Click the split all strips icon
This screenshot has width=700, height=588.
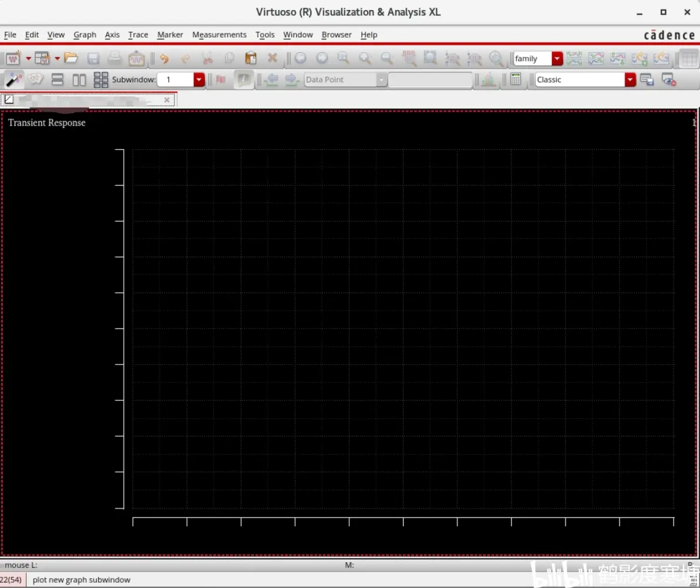point(574,58)
